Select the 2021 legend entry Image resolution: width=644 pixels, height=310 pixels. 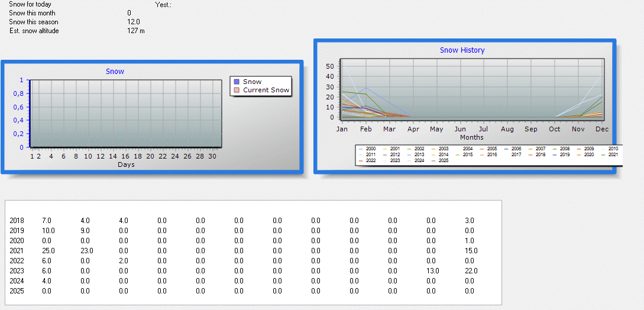click(x=613, y=154)
